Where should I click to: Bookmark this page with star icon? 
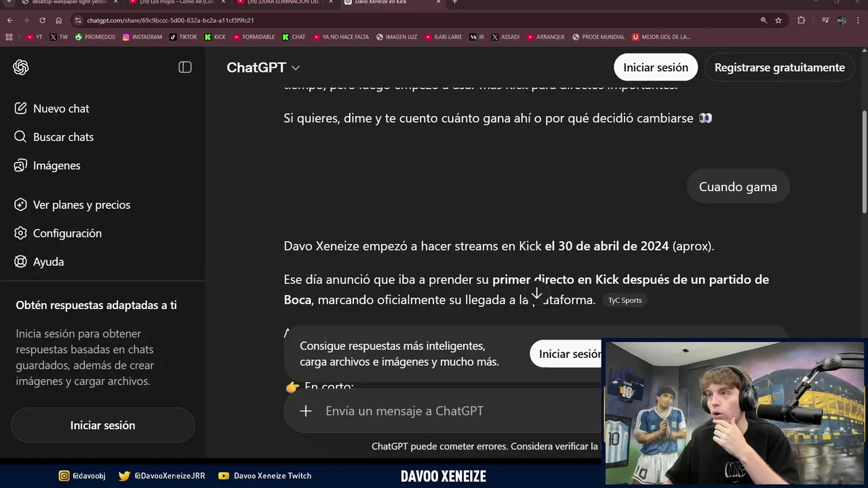pos(778,20)
